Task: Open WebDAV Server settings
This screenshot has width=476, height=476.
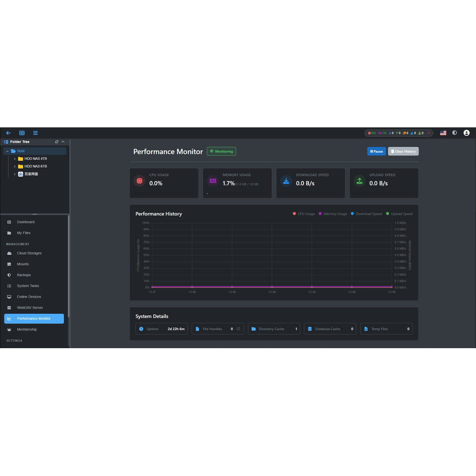Action: [x=34, y=308]
